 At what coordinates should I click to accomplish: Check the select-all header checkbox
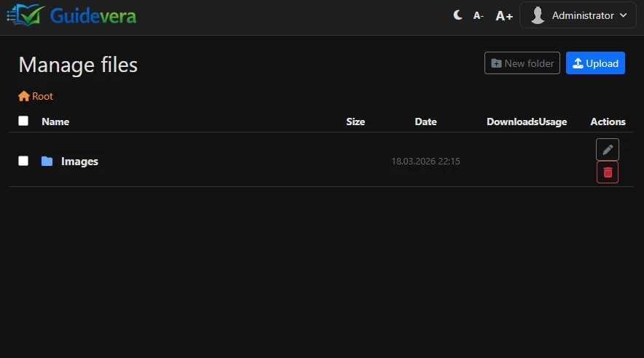(23, 122)
